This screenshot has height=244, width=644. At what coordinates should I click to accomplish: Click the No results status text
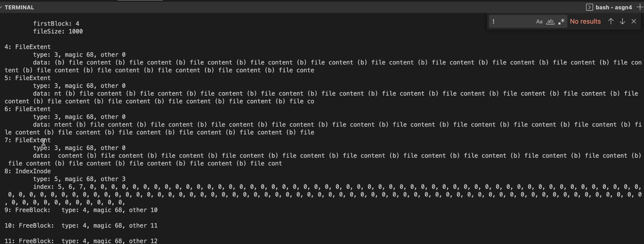[585, 22]
